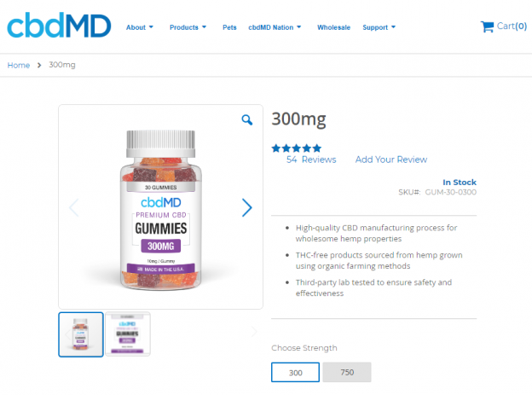The image size is (532, 395).
Task: Click the magnifier zoom icon on product image
Action: click(x=247, y=119)
